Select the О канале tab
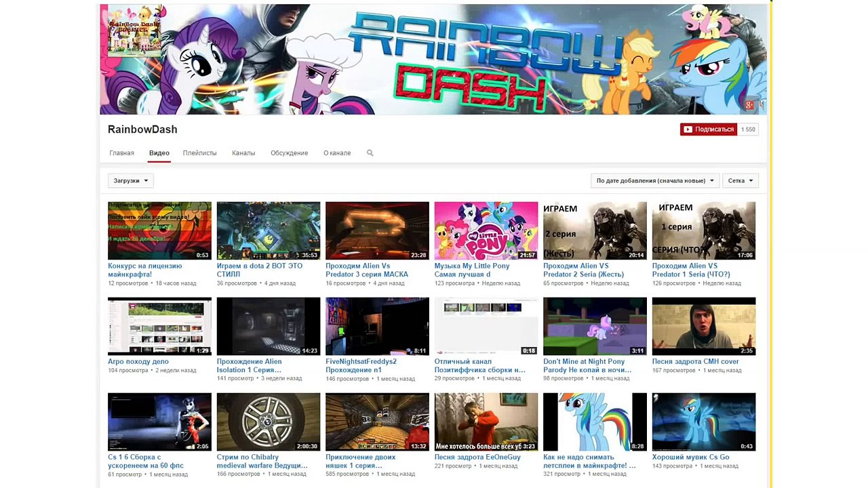 point(337,153)
